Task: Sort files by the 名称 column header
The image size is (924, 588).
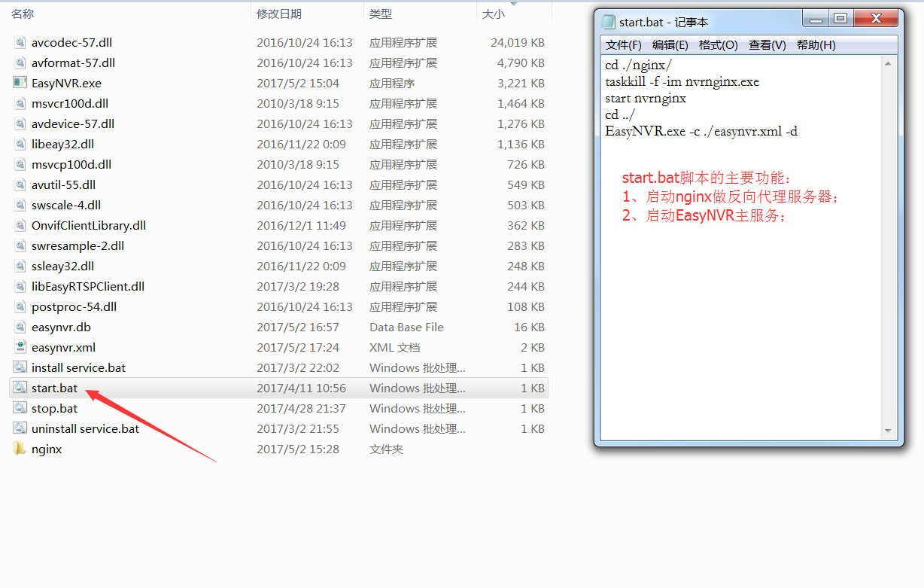Action: pyautogui.click(x=23, y=14)
